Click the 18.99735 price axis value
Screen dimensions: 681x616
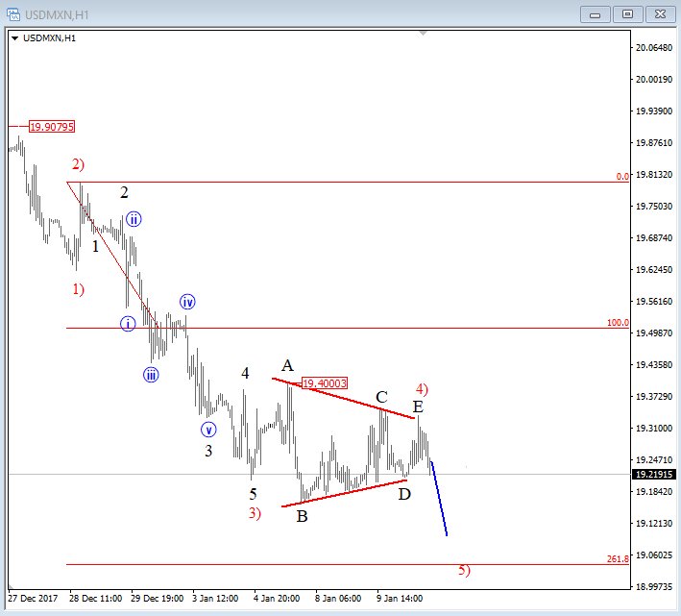coord(654,587)
